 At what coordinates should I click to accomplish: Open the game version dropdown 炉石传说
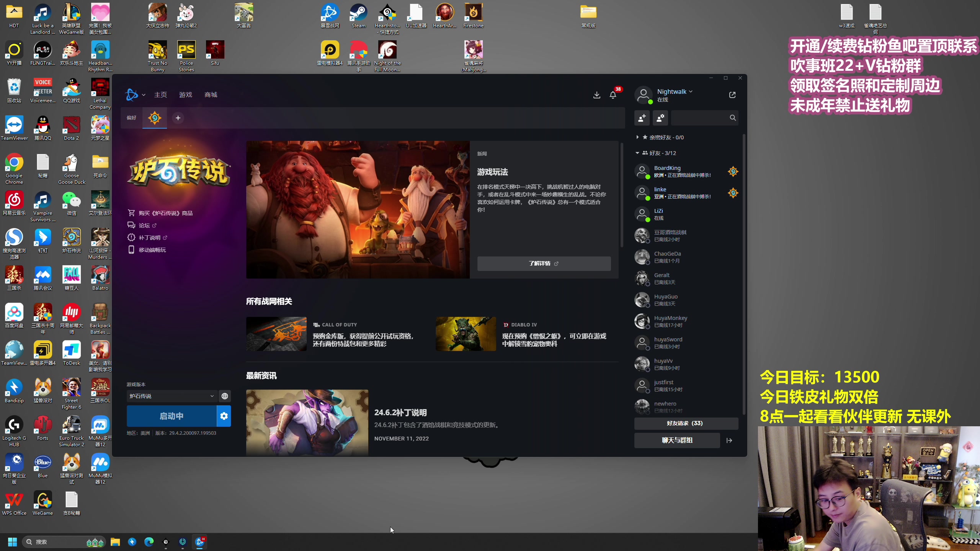[171, 396]
